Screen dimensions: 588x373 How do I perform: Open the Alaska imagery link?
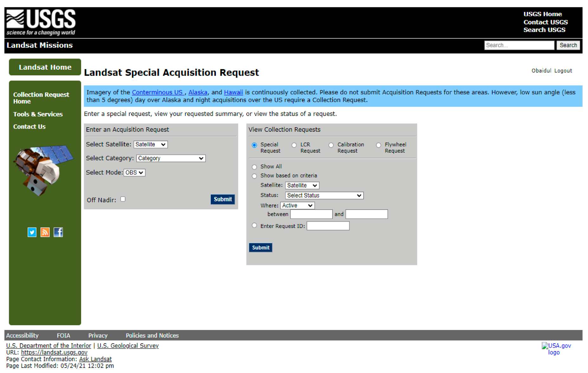[198, 92]
